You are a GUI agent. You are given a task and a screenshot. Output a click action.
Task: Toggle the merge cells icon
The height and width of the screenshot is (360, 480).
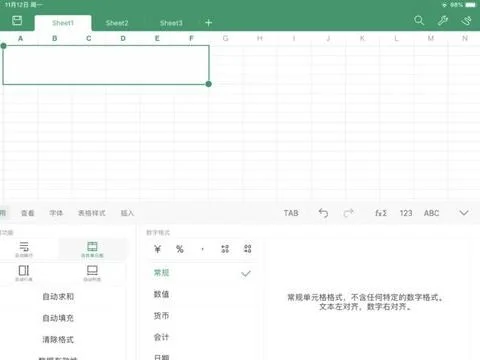click(x=92, y=249)
